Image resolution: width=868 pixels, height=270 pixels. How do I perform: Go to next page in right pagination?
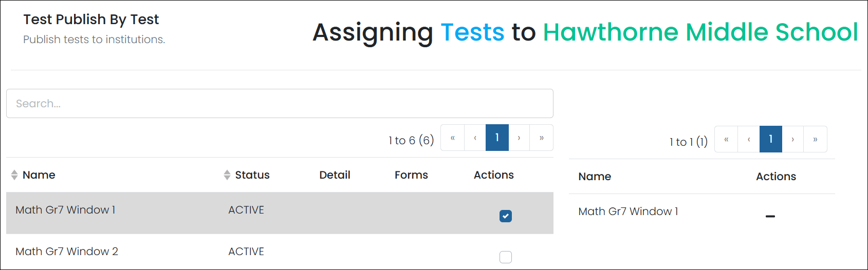click(793, 139)
